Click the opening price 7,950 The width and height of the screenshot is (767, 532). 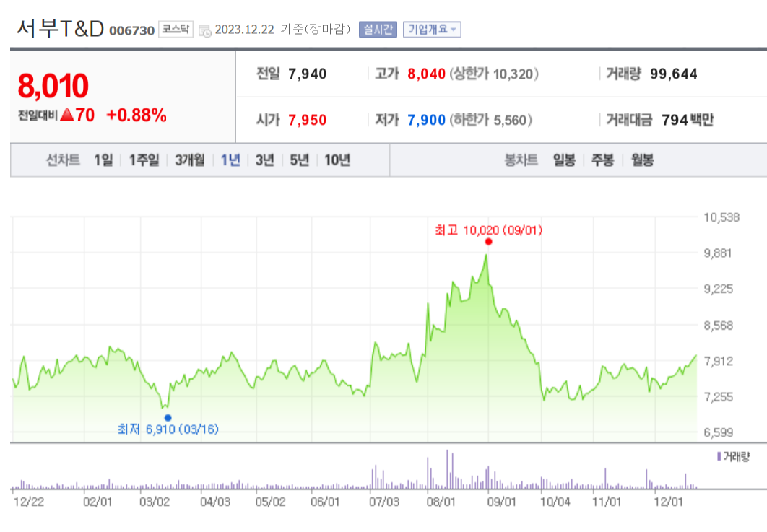point(307,120)
